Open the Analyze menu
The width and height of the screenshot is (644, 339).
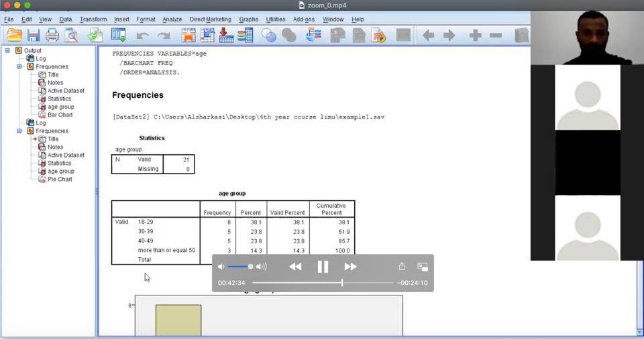[172, 19]
